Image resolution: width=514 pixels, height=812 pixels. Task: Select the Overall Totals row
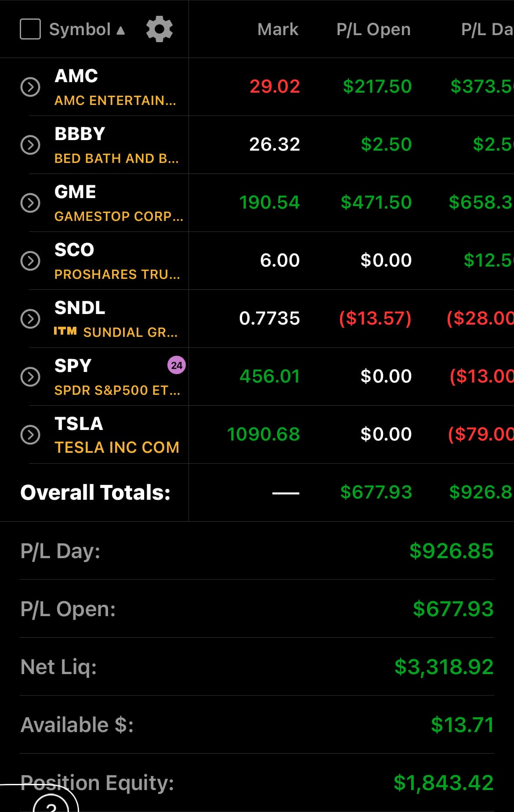tap(257, 492)
